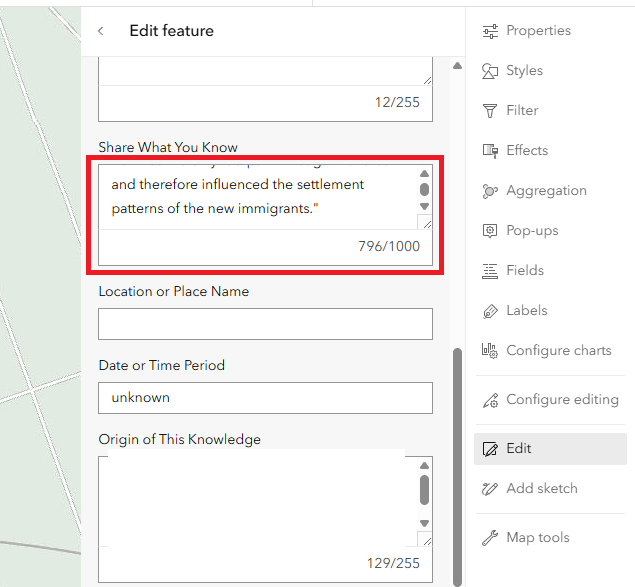
Task: Grab resize handle of Origin of This Knowledge textarea
Action: 426,540
